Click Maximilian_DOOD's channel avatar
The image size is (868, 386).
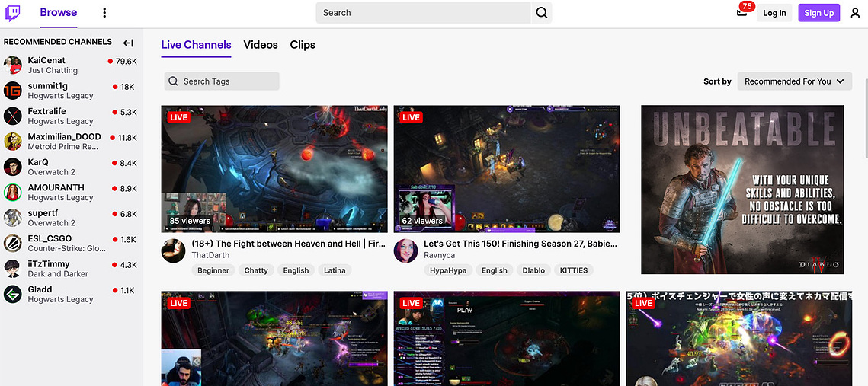13,141
